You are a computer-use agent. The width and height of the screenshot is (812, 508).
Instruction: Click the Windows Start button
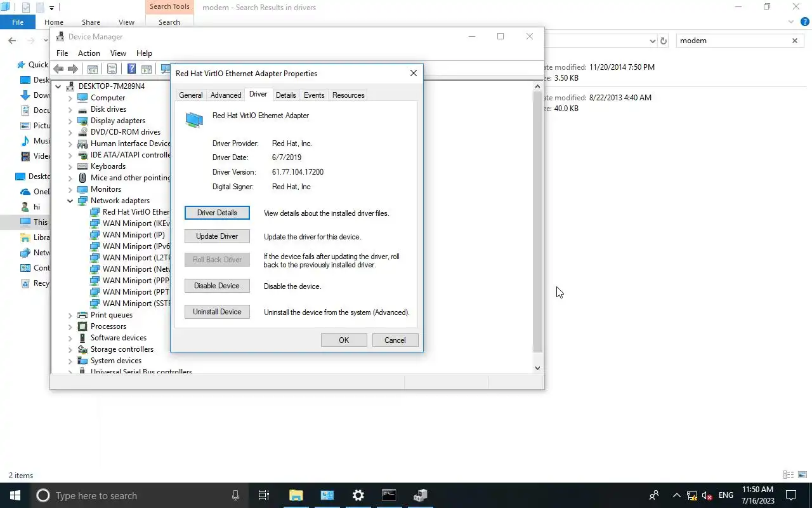(15, 495)
